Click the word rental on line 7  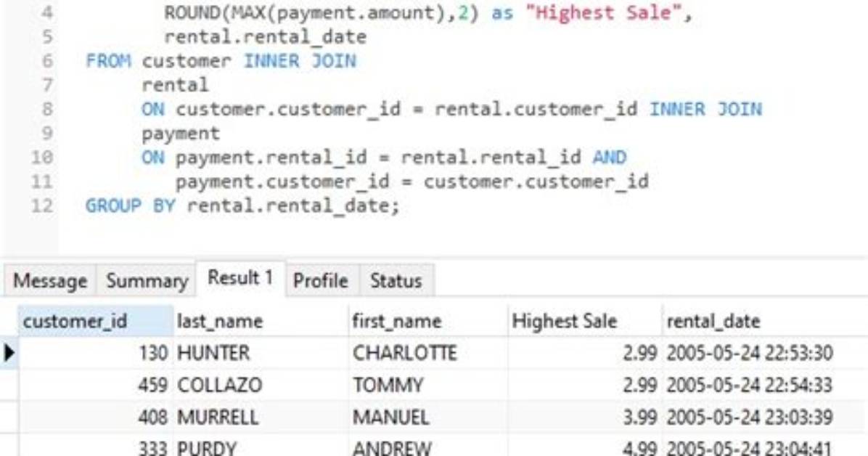tap(176, 85)
